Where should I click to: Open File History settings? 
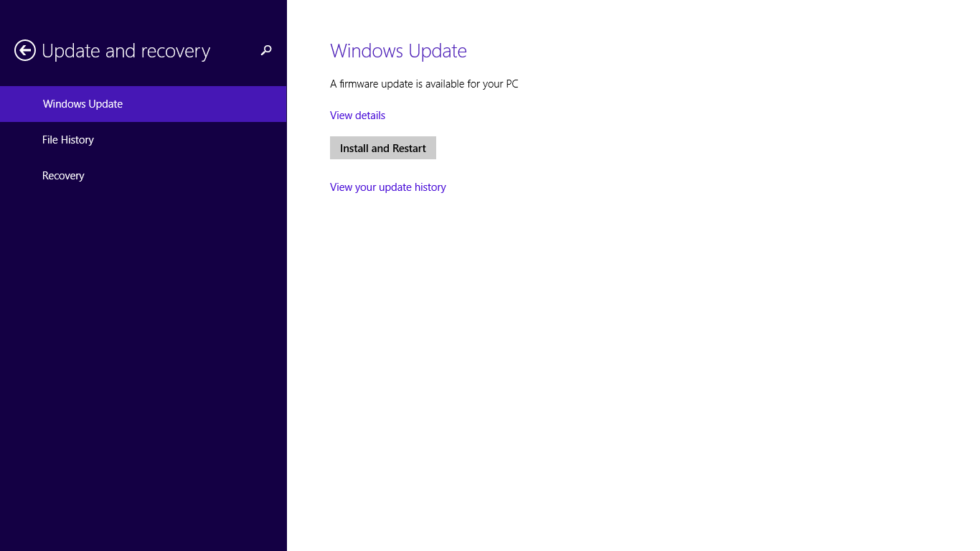coord(143,140)
